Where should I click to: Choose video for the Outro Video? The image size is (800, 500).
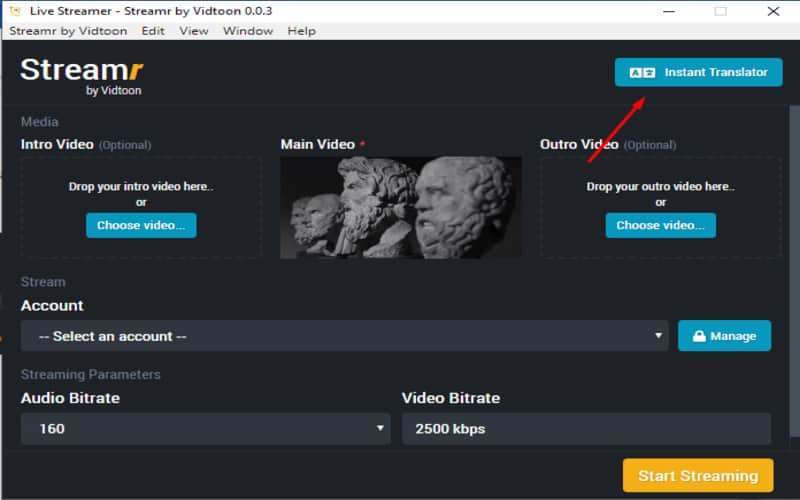660,225
